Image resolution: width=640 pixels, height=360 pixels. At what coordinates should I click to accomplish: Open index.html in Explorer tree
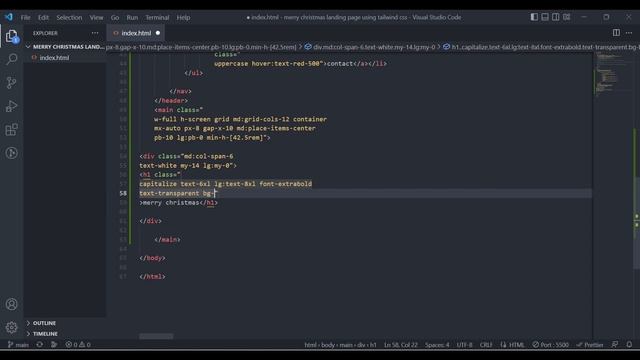(x=54, y=58)
